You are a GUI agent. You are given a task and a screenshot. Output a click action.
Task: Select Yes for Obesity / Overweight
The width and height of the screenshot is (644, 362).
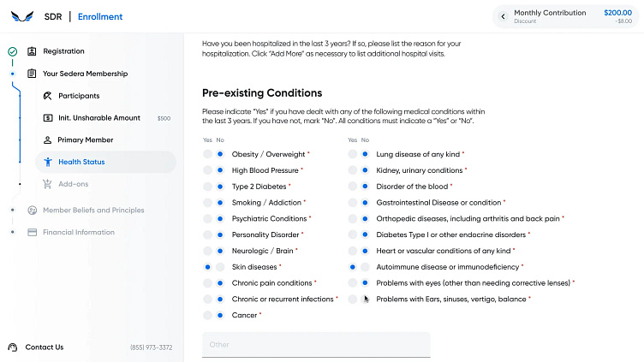pyautogui.click(x=207, y=154)
